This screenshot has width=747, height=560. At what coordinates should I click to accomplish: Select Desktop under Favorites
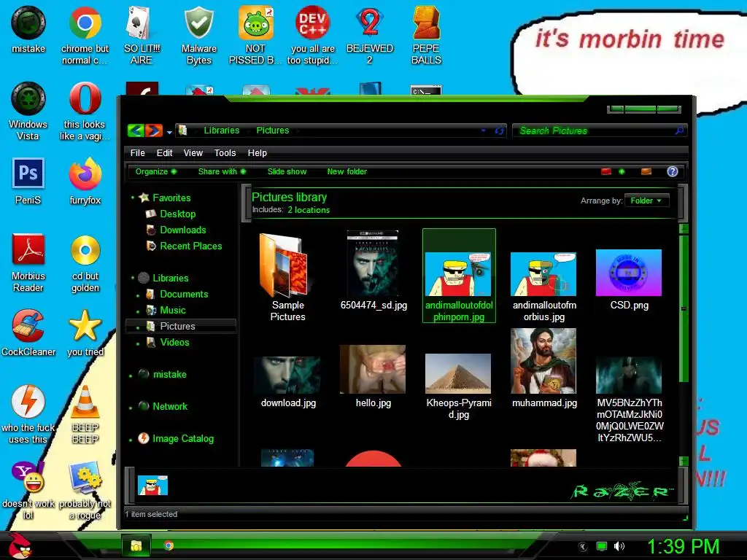pyautogui.click(x=178, y=214)
